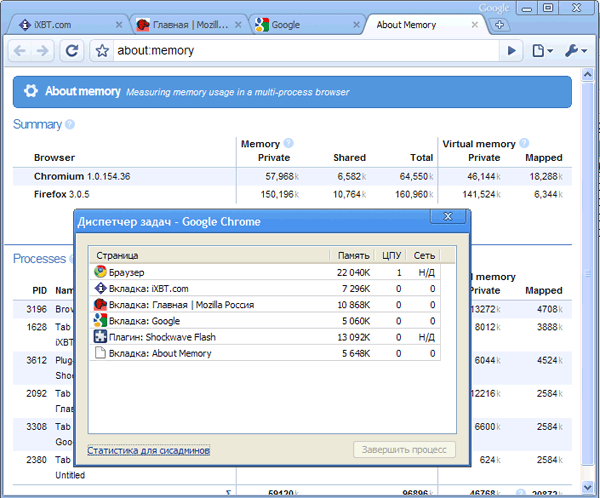This screenshot has width=600, height=498.
Task: Click PID 2092 in the processes table
Action: point(36,394)
